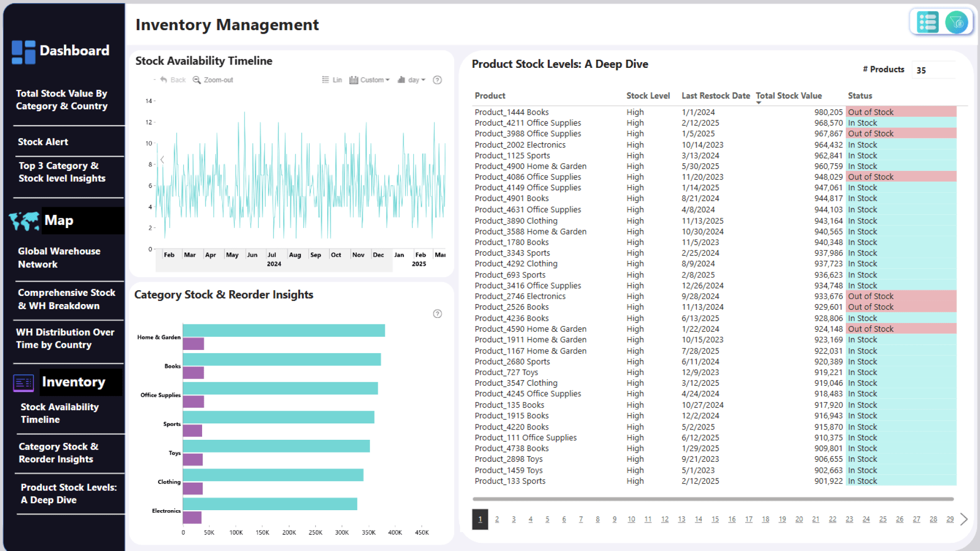Image resolution: width=980 pixels, height=551 pixels.
Task: Click the Inventory icon in sidebar
Action: [23, 383]
